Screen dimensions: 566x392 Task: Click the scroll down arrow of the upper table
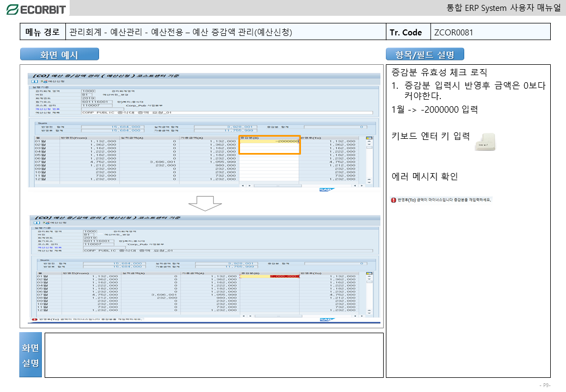pos(370,181)
